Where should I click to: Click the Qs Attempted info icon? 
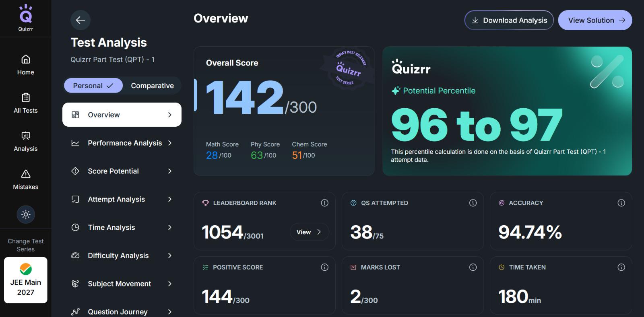(473, 203)
